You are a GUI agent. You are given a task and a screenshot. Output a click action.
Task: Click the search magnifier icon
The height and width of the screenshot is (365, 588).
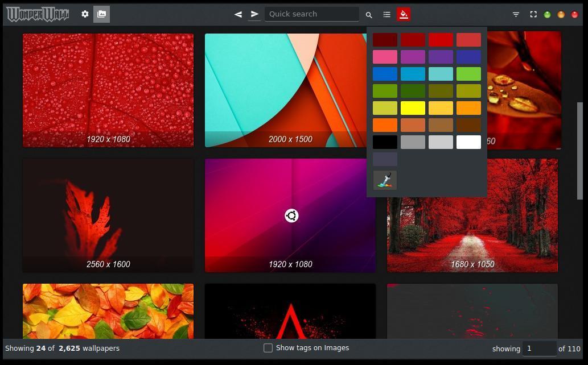click(x=369, y=15)
